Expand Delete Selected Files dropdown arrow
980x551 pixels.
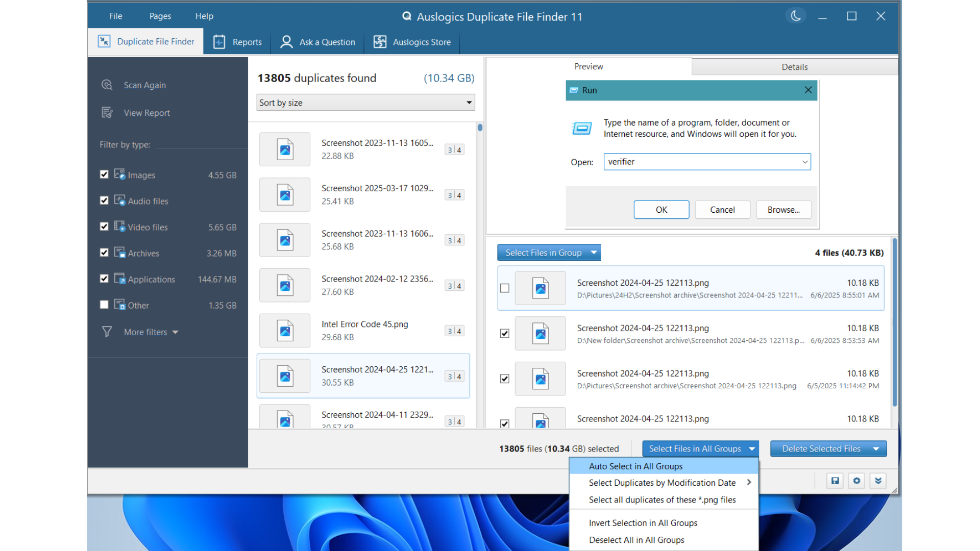coord(876,449)
